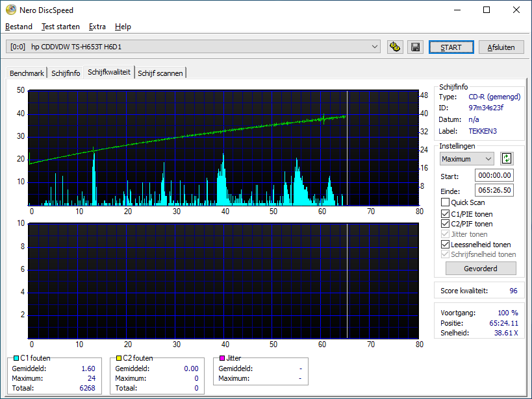This screenshot has height=399, width=532.
Task: Toggle Jitter tonen checkbox
Action: point(445,234)
